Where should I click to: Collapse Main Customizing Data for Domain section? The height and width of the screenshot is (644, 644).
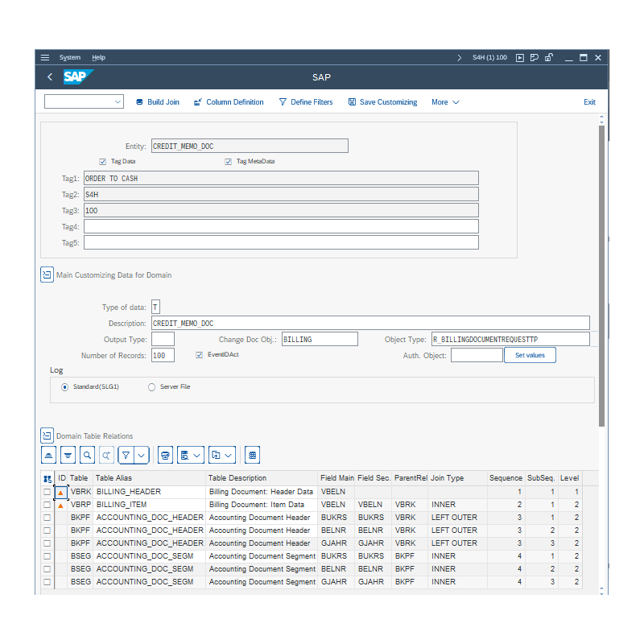coord(47,275)
